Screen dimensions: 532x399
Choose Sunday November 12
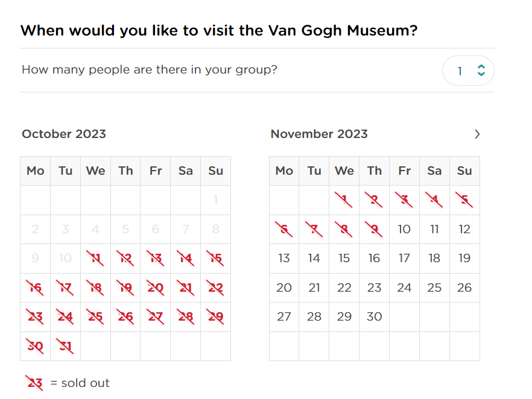[x=464, y=229]
